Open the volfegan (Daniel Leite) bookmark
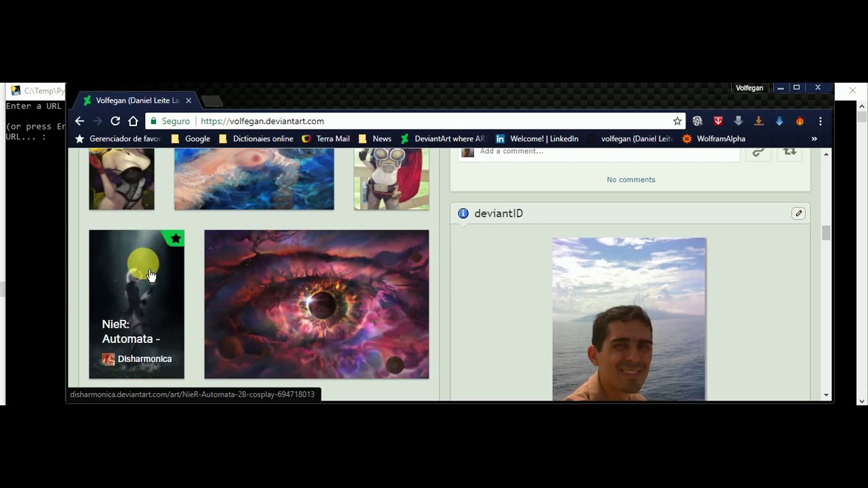Screen dimensions: 868x488 click(x=629, y=139)
